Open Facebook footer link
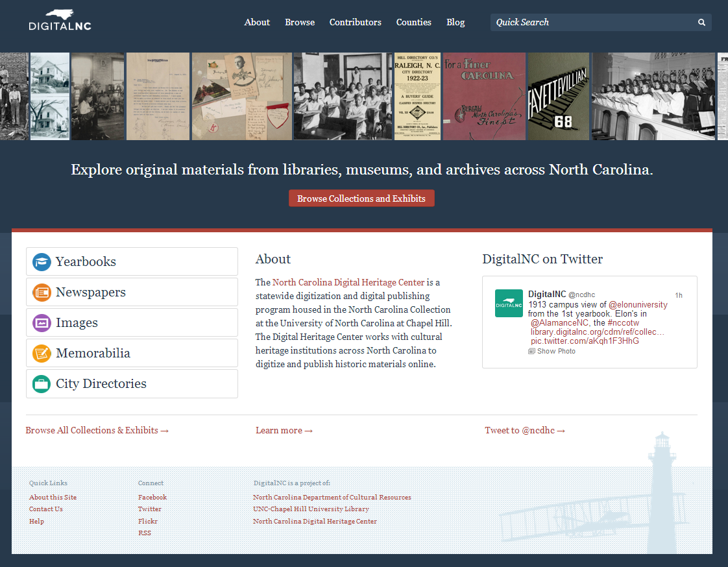 [152, 498]
